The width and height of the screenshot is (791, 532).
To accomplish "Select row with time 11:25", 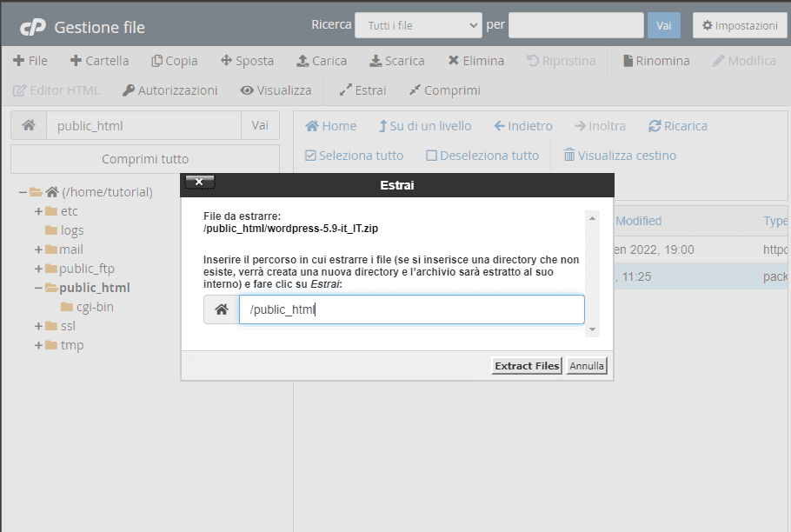I will point(701,276).
